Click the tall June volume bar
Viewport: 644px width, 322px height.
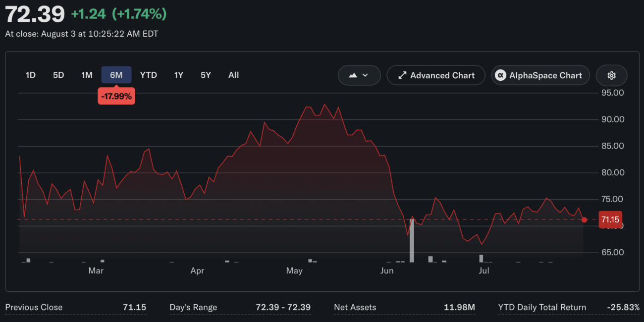(412, 240)
